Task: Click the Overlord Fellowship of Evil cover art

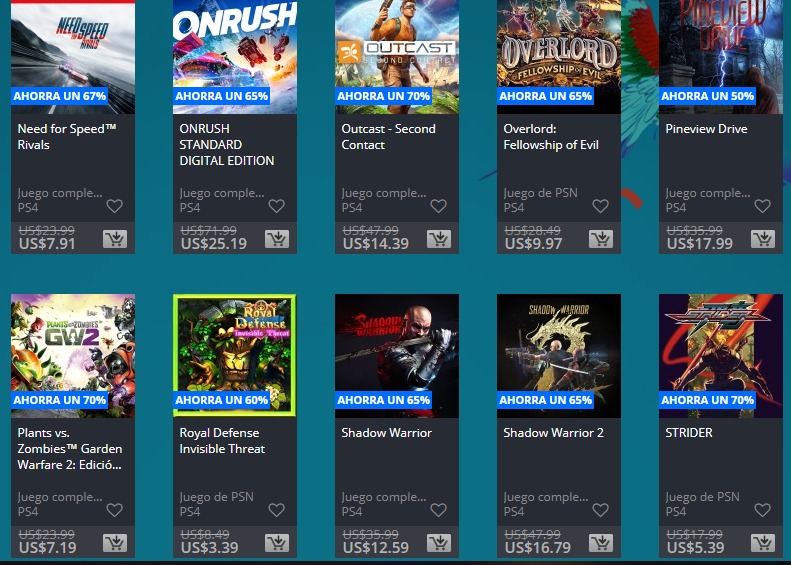Action: click(559, 56)
